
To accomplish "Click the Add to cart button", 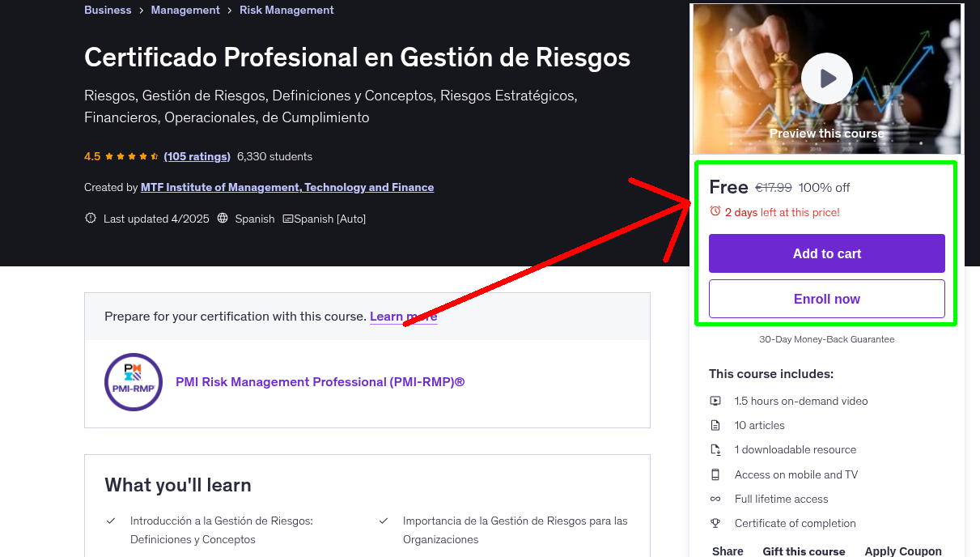I will click(x=826, y=253).
